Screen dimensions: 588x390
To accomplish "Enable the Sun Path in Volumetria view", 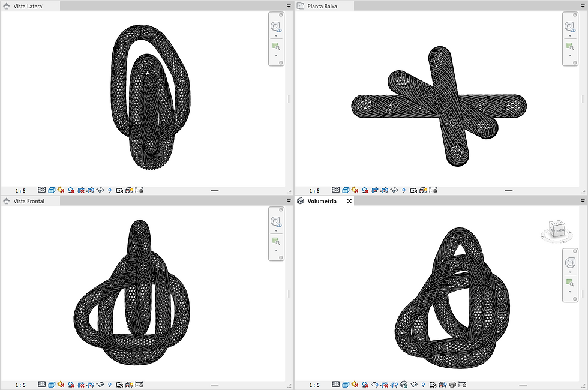I will [x=355, y=384].
